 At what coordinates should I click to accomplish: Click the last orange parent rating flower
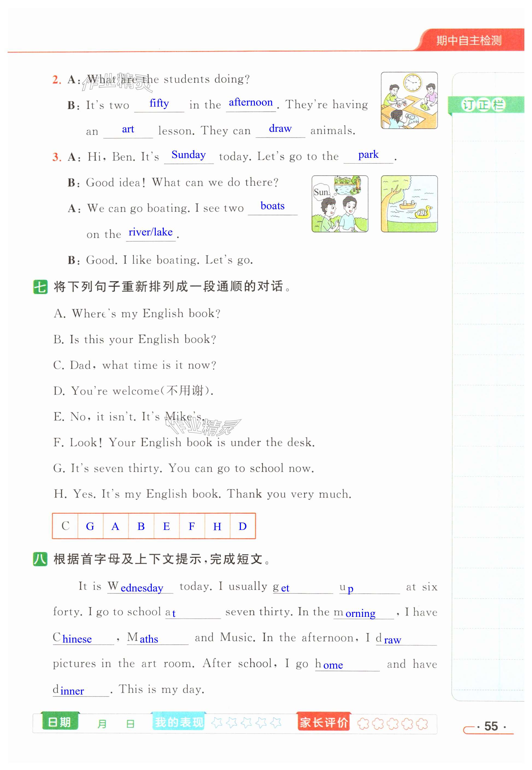click(422, 723)
